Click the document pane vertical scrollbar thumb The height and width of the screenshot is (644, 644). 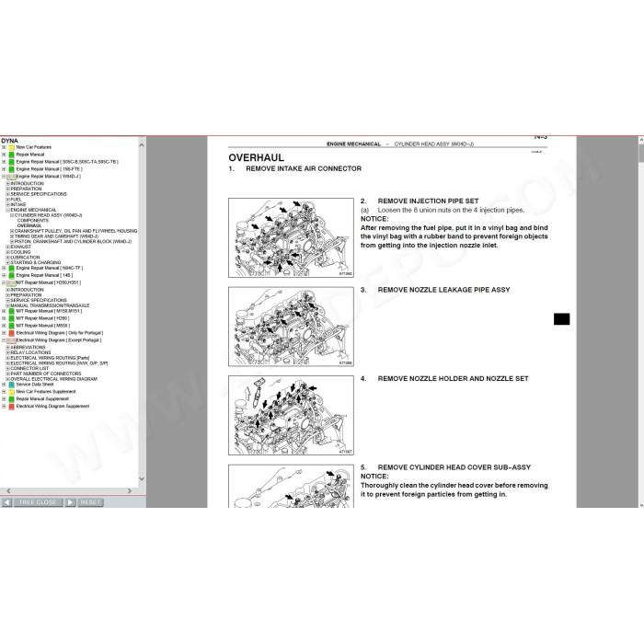tap(641, 152)
